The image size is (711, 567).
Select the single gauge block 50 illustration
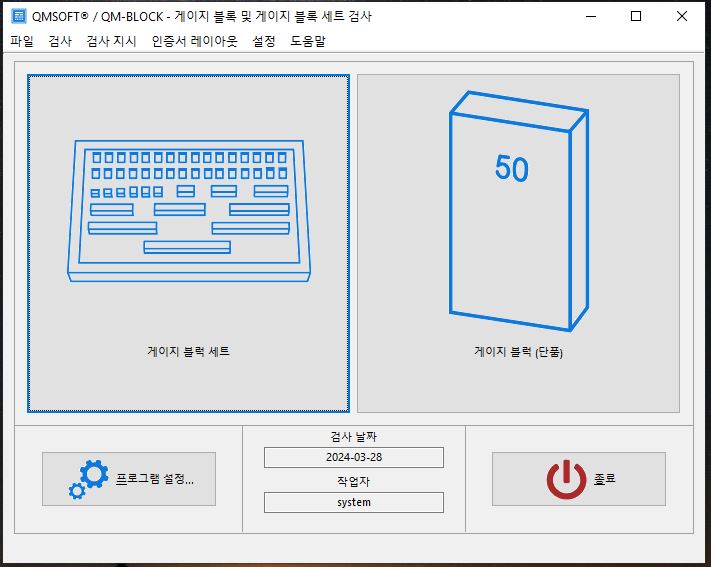[519, 211]
